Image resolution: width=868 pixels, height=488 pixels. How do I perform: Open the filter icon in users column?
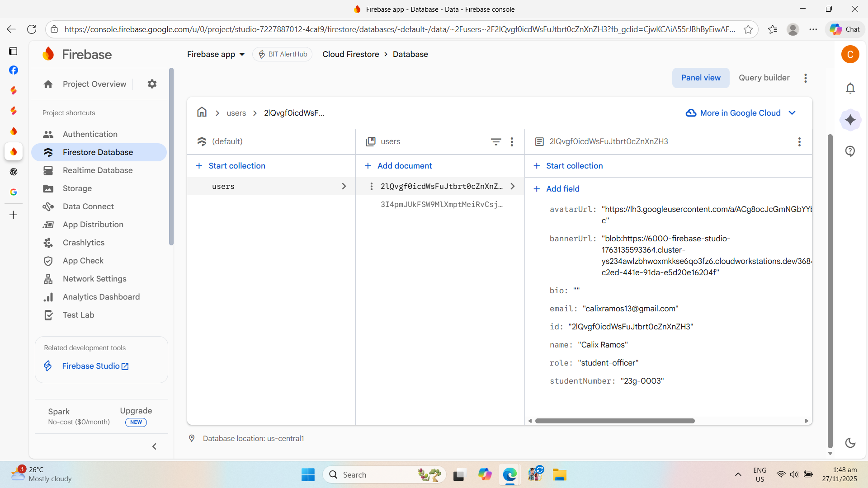point(495,142)
